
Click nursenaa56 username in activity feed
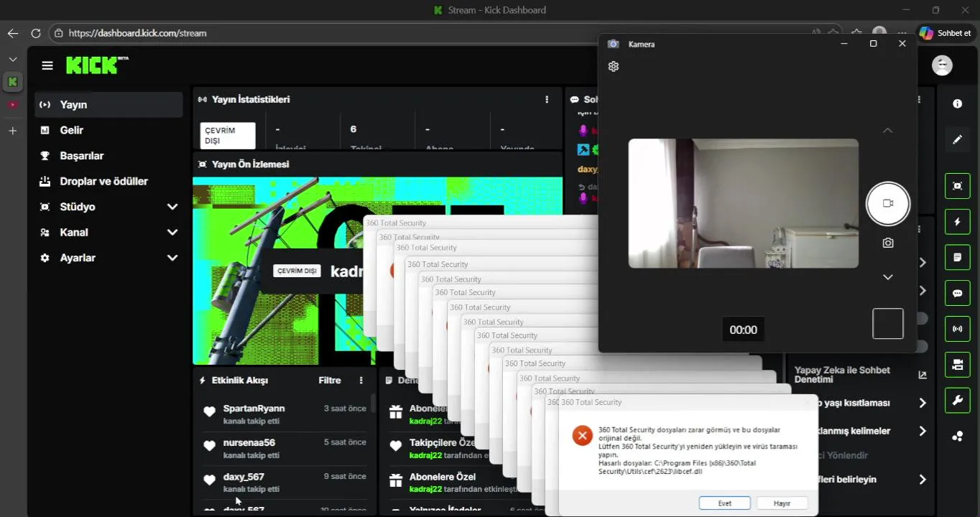(249, 442)
